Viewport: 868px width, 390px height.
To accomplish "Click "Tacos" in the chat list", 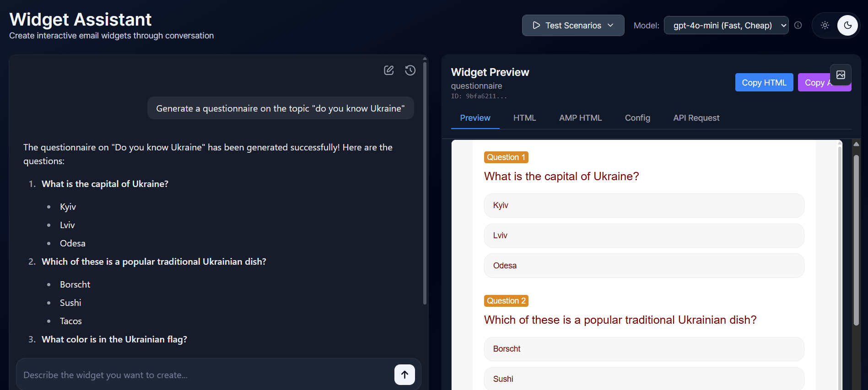I will coord(71,321).
